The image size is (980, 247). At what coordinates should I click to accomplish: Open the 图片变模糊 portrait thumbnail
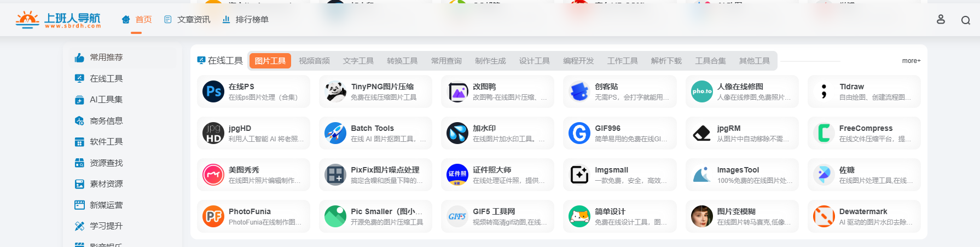pos(702,216)
